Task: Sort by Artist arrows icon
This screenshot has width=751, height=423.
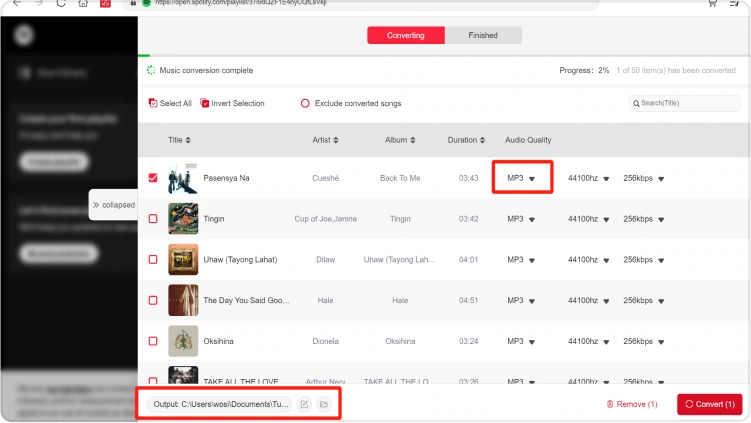Action: coord(336,140)
